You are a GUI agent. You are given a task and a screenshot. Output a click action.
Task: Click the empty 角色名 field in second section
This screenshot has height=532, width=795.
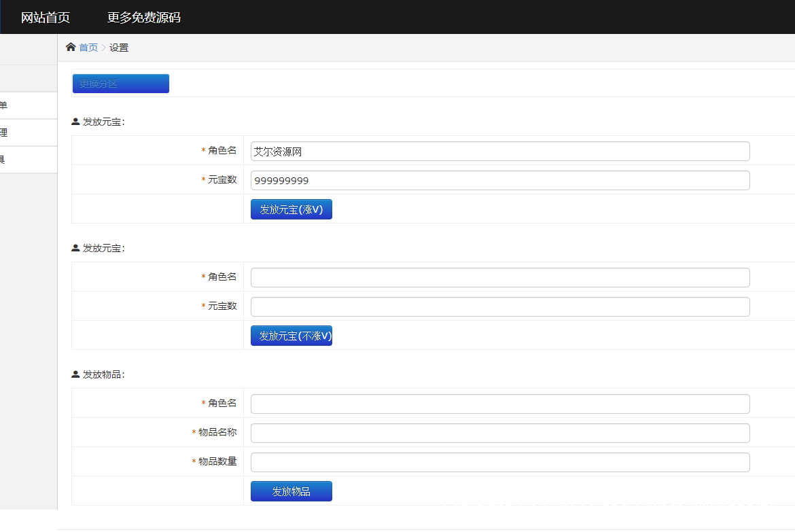[499, 277]
